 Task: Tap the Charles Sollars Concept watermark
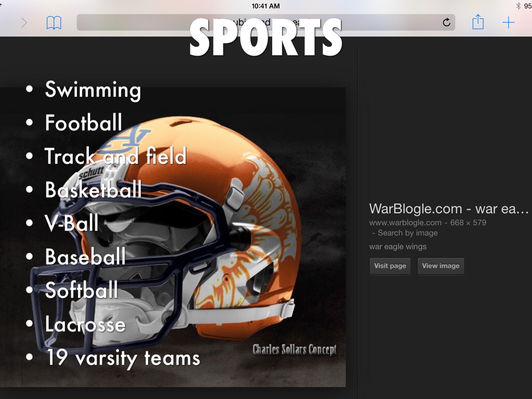[x=294, y=350]
